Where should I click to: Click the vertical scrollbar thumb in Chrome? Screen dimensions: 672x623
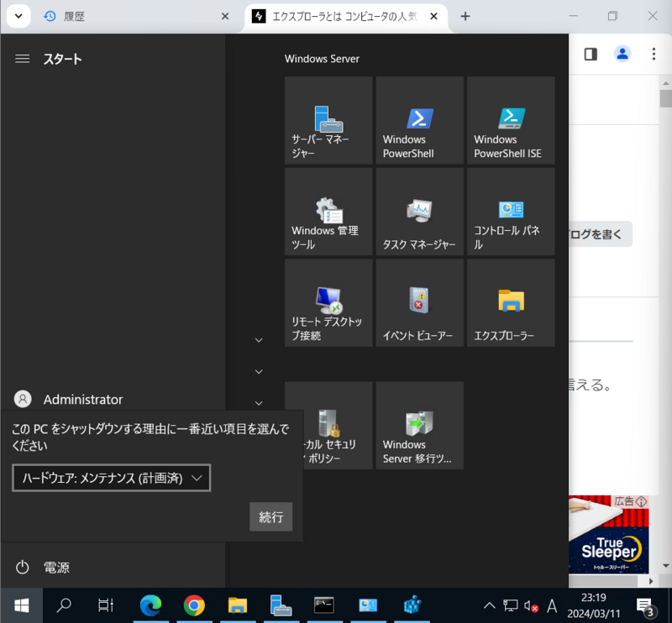665,98
